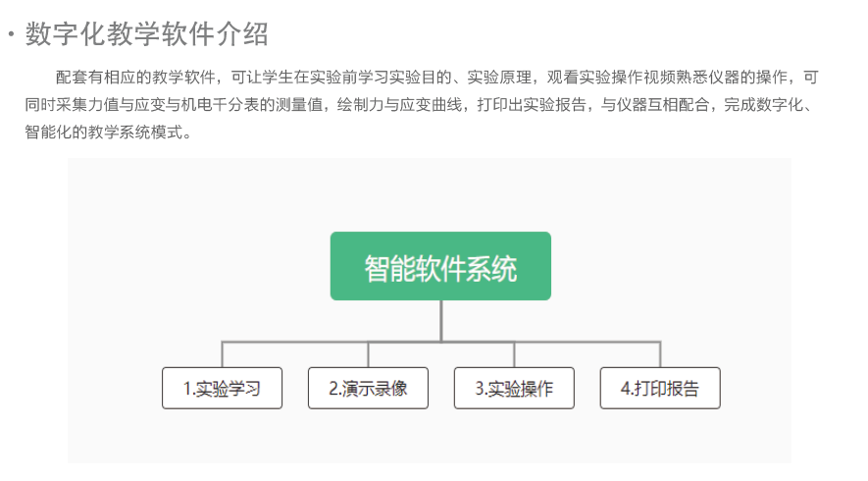Click the words 应变曲线 in the paragraph

(433, 105)
